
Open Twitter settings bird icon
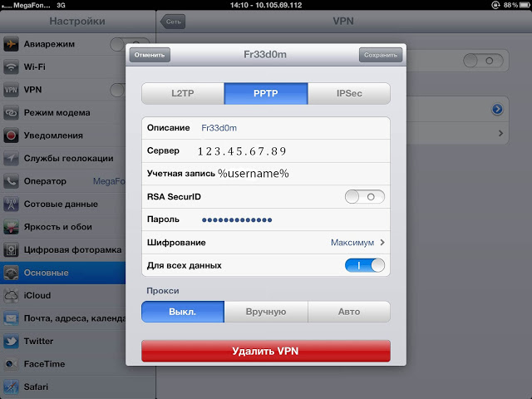click(x=12, y=341)
